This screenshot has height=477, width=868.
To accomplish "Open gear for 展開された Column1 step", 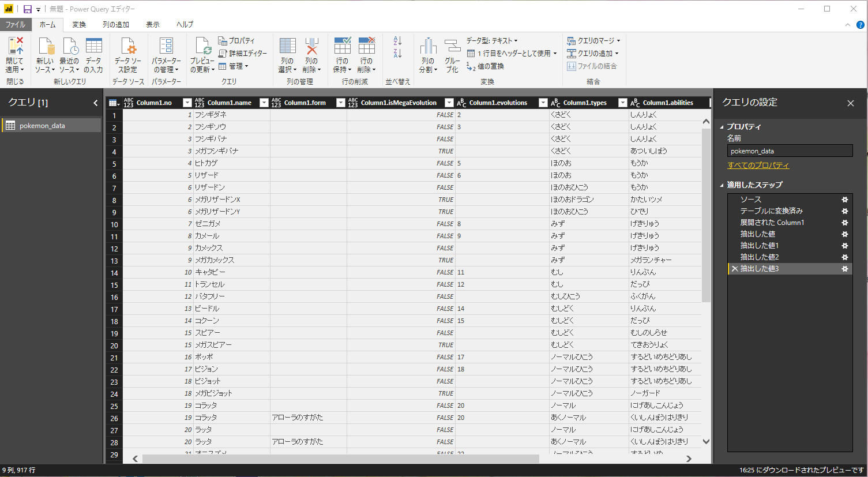I will tap(845, 223).
